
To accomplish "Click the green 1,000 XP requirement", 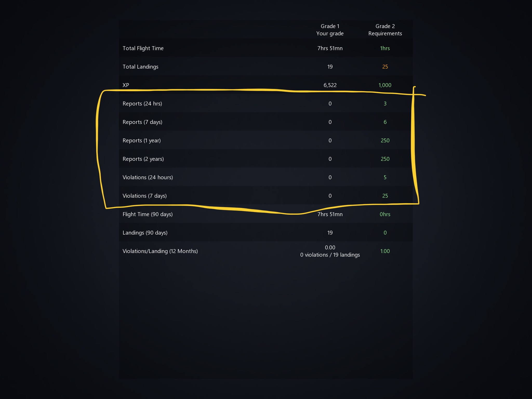I will point(385,85).
